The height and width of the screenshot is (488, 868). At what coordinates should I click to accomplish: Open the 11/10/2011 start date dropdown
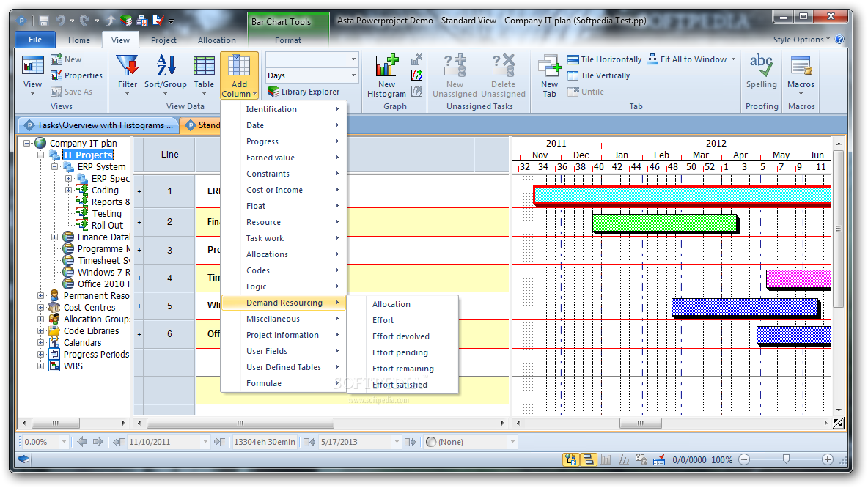coord(205,442)
